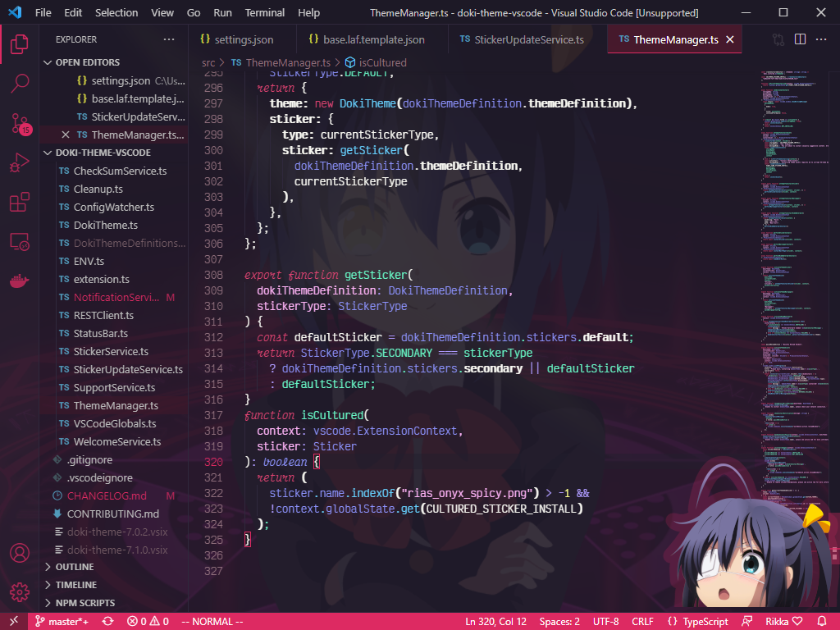The width and height of the screenshot is (840, 630).
Task: Open the Docker view icon
Action: (x=20, y=281)
